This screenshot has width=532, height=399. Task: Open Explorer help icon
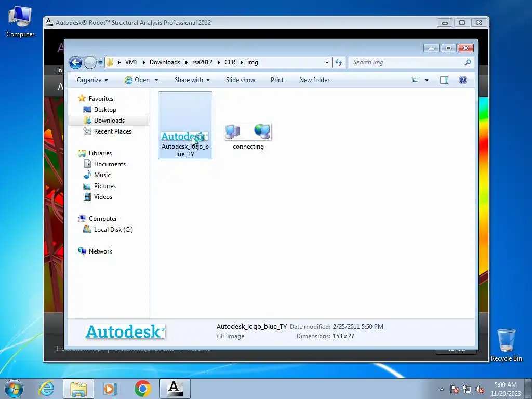coord(463,80)
